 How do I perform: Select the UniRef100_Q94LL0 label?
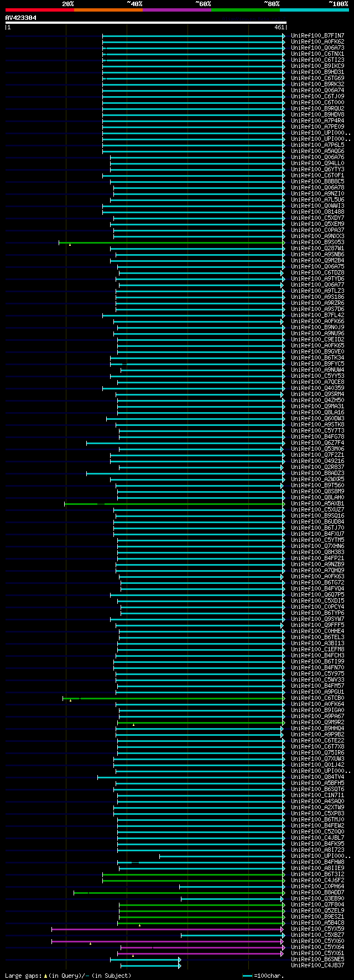(x=317, y=164)
